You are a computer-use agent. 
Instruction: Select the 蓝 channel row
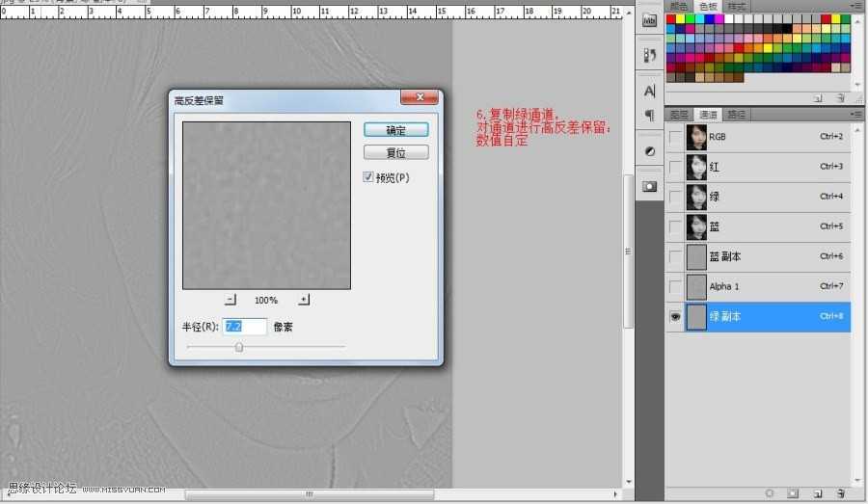[758, 226]
